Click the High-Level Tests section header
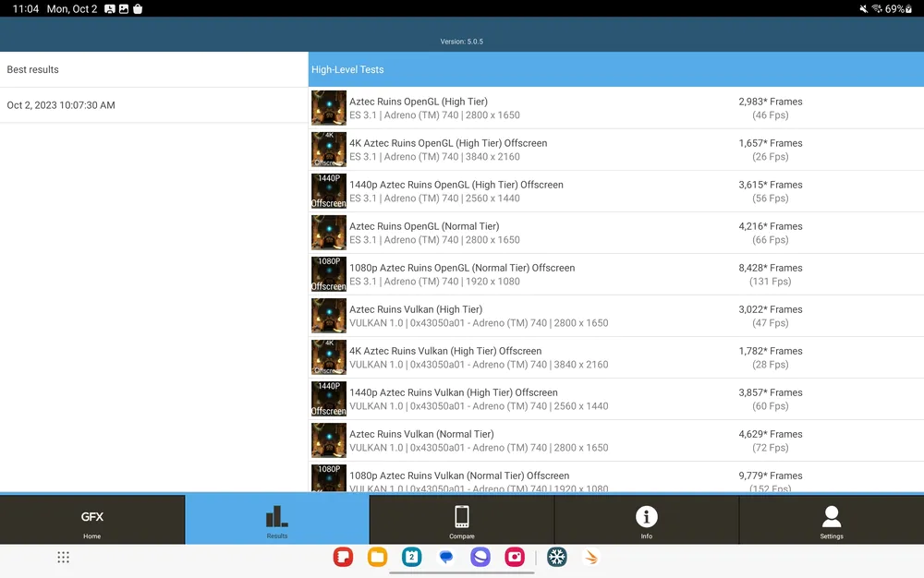Image resolution: width=924 pixels, height=578 pixels. coord(615,69)
